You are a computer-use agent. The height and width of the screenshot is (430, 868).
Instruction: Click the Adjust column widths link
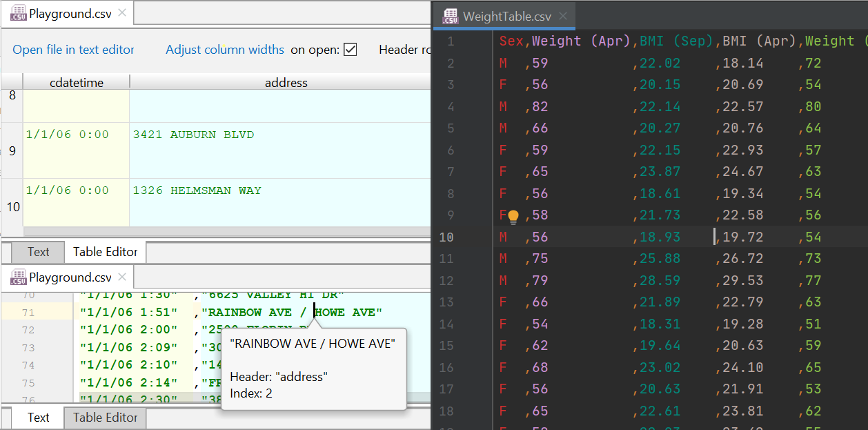click(225, 50)
